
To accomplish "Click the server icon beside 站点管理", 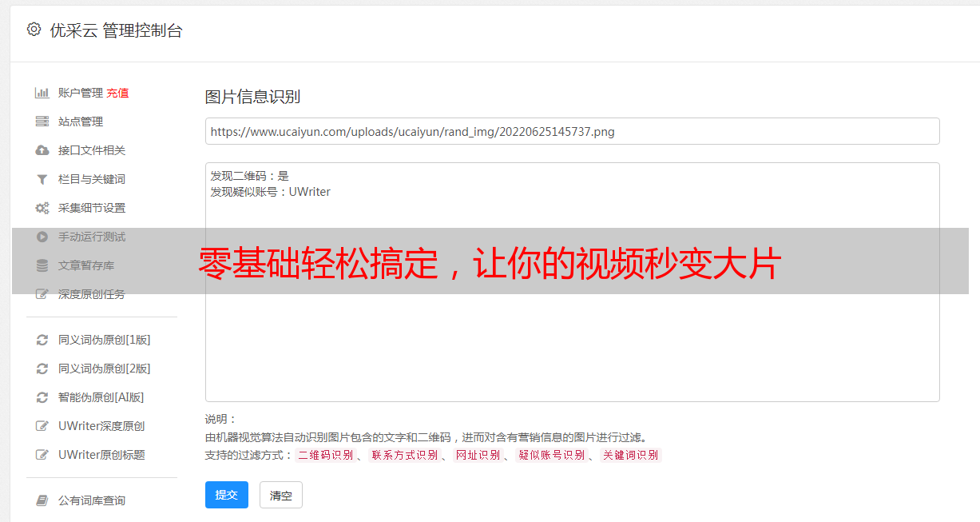I will [42, 122].
